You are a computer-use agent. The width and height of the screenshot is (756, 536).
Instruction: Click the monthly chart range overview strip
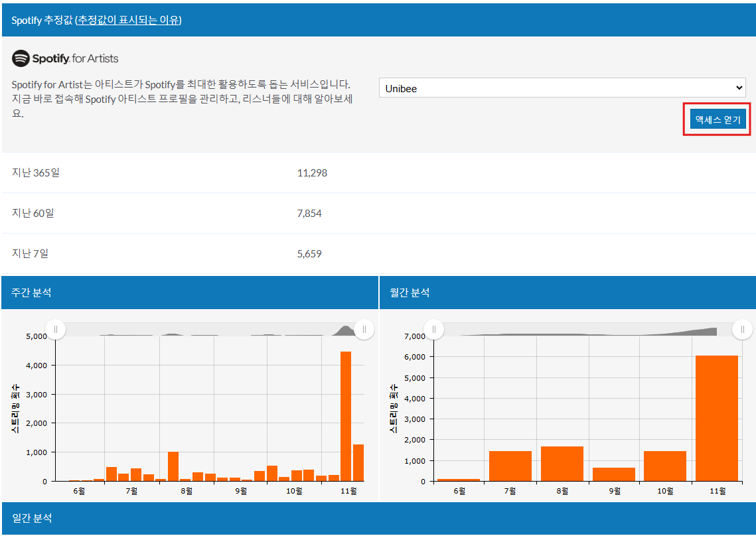pos(588,329)
